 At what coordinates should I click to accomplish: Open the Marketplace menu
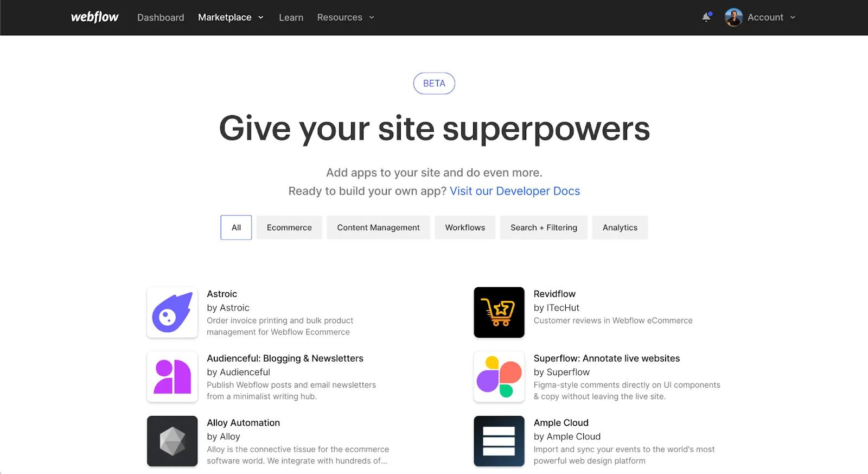[x=225, y=17]
